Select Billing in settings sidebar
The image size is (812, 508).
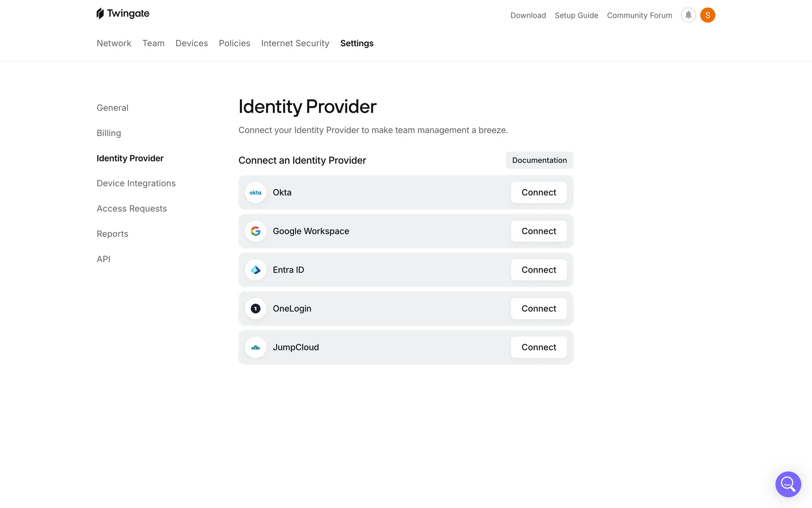[x=109, y=133]
